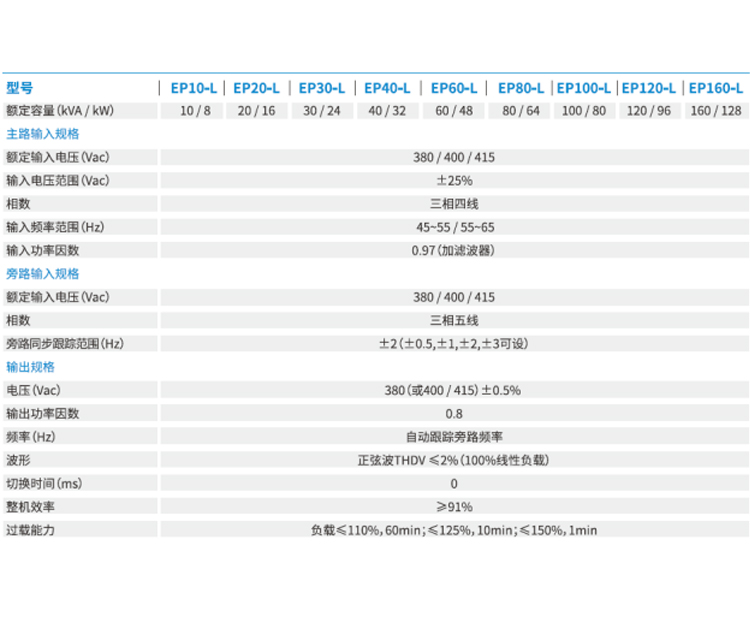The height and width of the screenshot is (630, 750).
Task: Click the ±2 (±0.5,±1,±2,±3可设) value
Action: tap(454, 343)
